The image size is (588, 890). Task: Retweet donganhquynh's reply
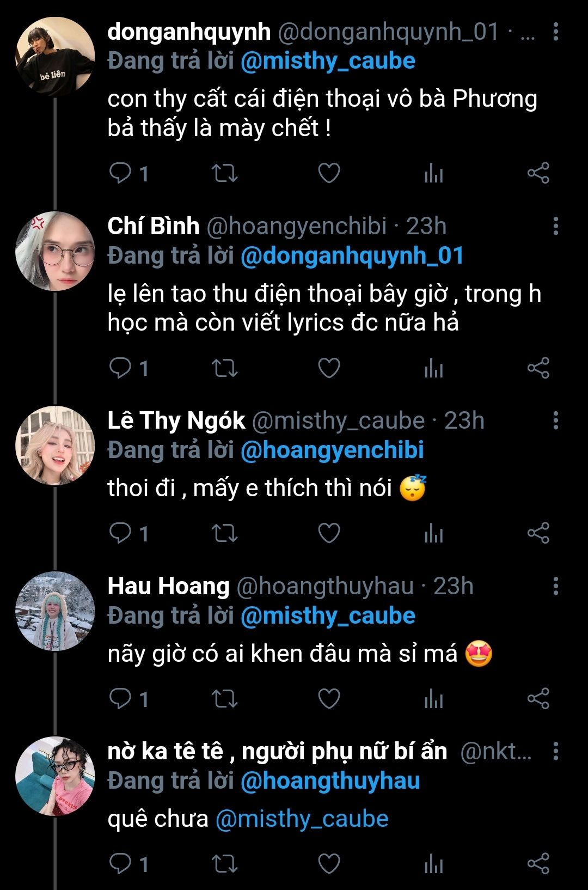click(x=224, y=174)
